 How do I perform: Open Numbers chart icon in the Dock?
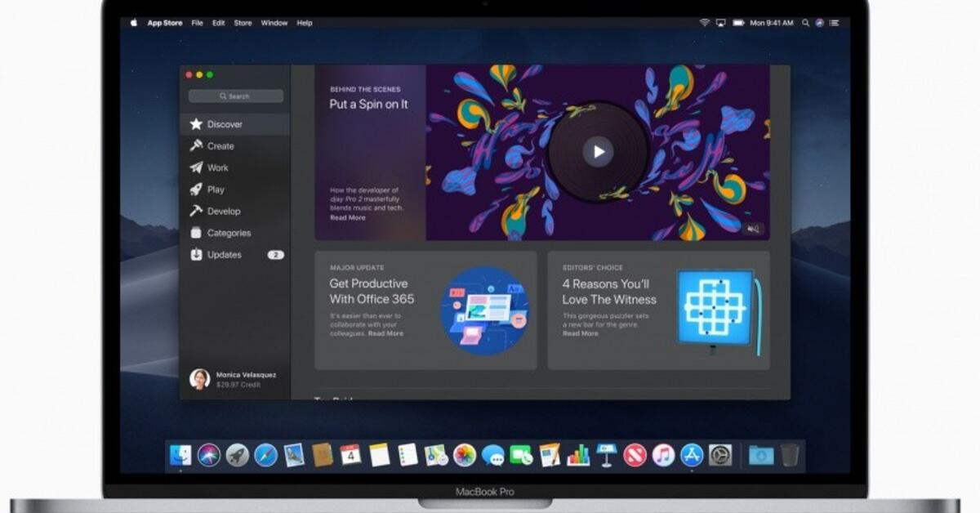[578, 455]
